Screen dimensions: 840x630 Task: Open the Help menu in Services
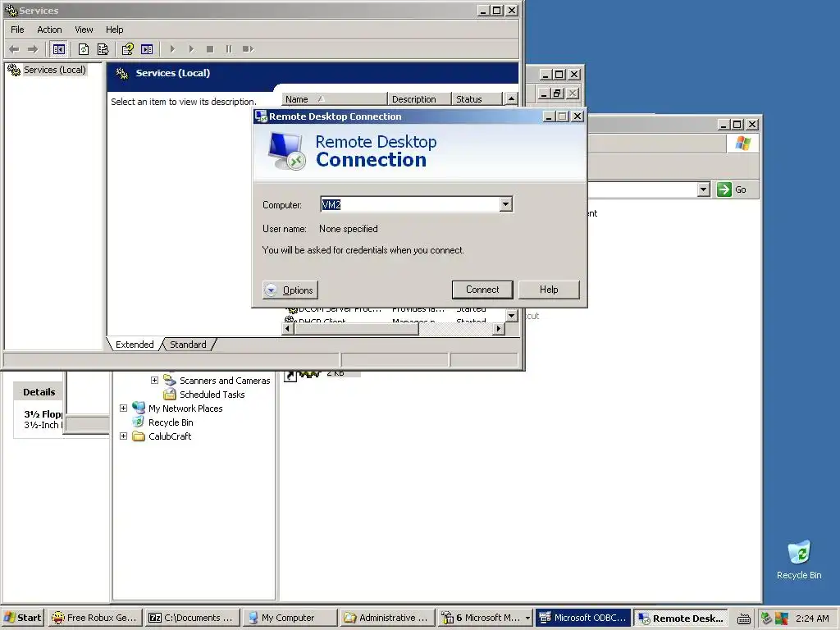point(114,30)
